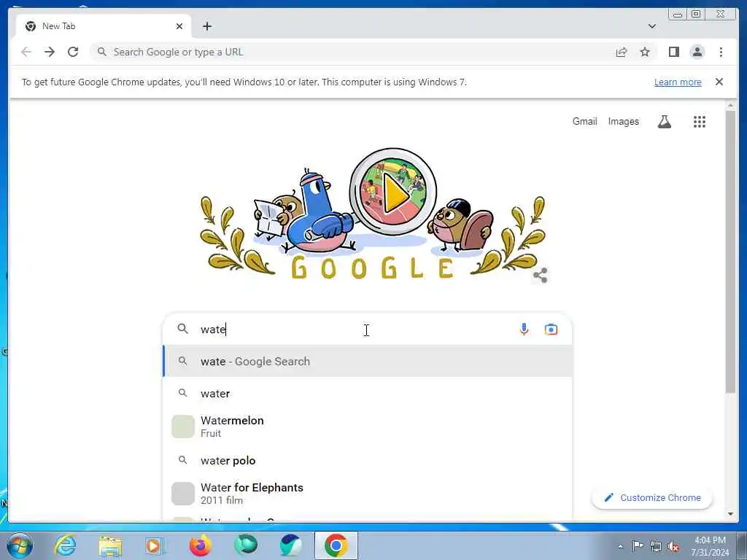Click the page vertical scrollbar thumb
This screenshot has height=560, width=747.
coord(730,252)
